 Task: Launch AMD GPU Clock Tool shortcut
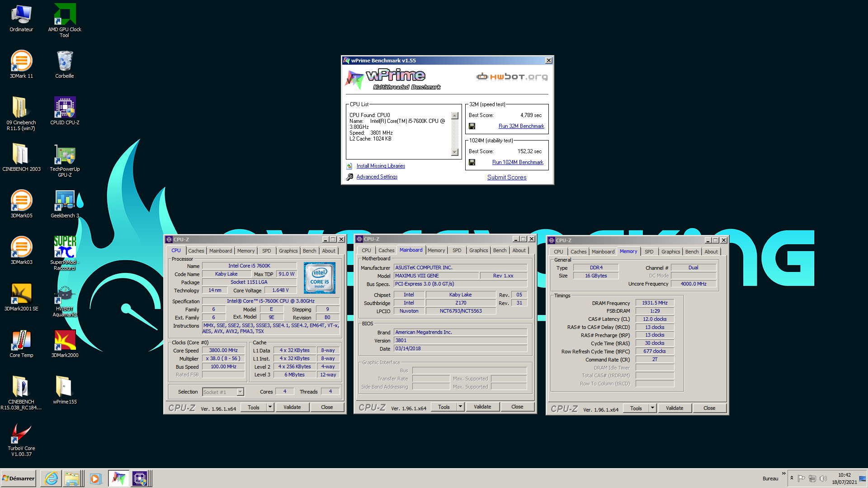click(65, 20)
